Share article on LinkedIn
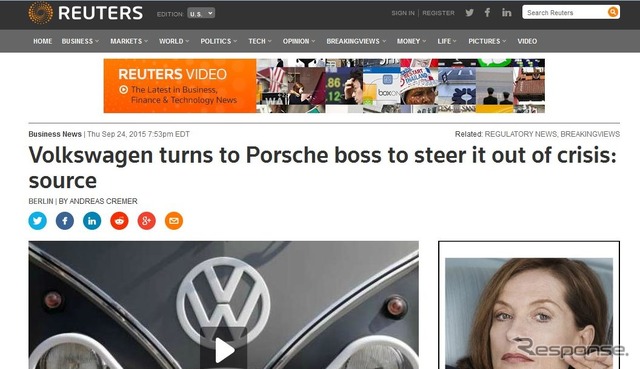 pyautogui.click(x=92, y=221)
